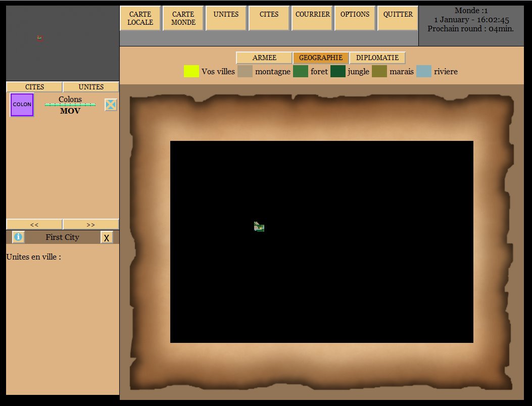Open the CARTE LOCALE view

click(140, 18)
